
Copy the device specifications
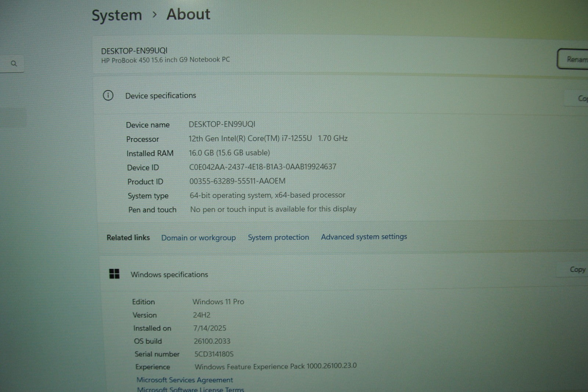(x=580, y=99)
